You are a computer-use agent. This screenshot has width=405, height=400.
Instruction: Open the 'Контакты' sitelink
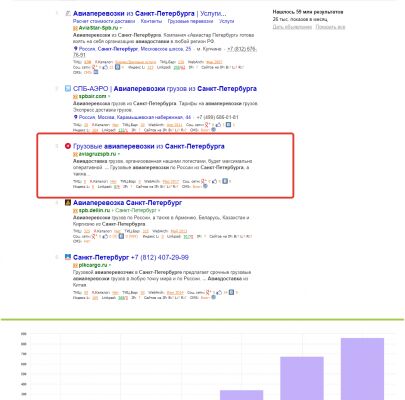151,21
